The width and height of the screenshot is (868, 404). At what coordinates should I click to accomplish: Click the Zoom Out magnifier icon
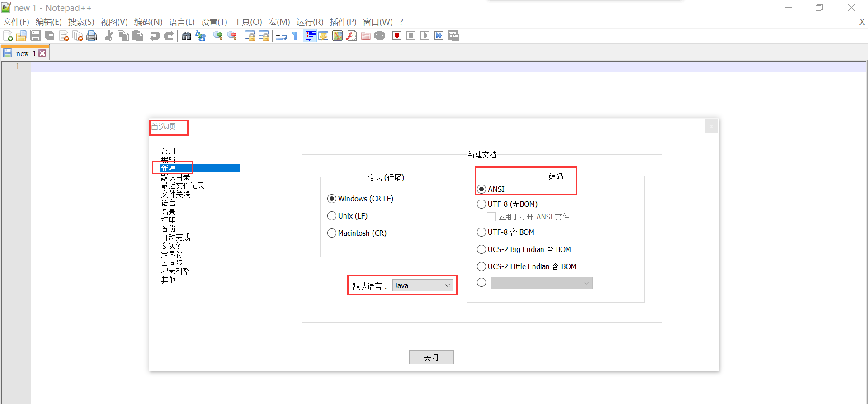pyautogui.click(x=232, y=36)
